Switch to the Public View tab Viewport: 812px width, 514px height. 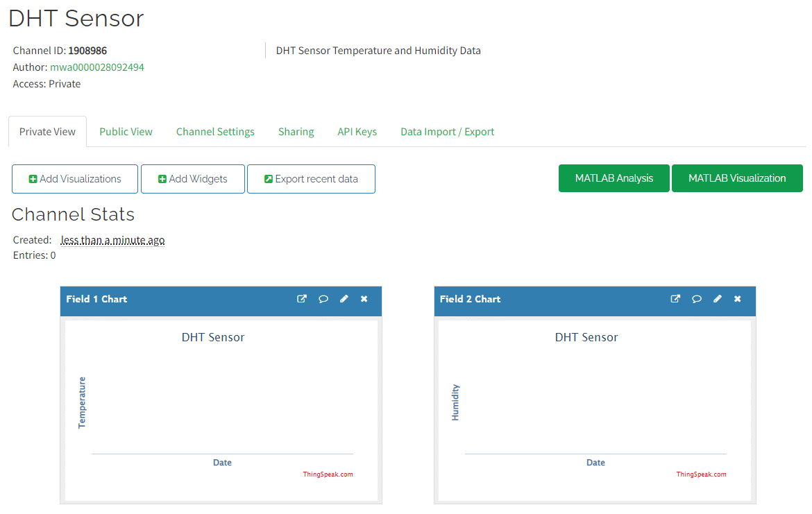click(x=126, y=131)
